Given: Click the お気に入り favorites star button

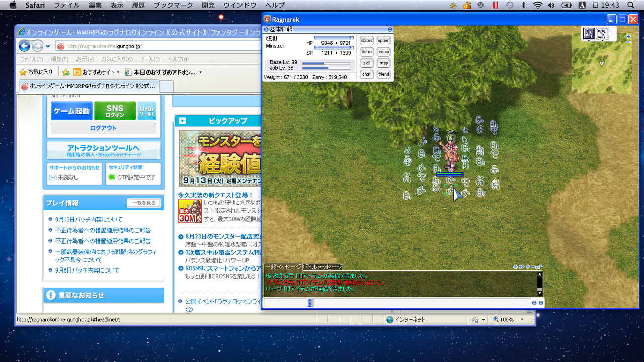Looking at the screenshot, I should pyautogui.click(x=36, y=72).
